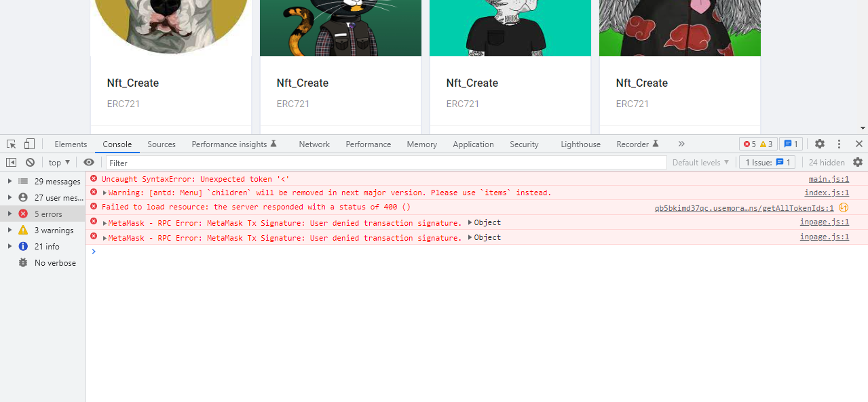Open the Default levels dropdown

click(x=701, y=163)
